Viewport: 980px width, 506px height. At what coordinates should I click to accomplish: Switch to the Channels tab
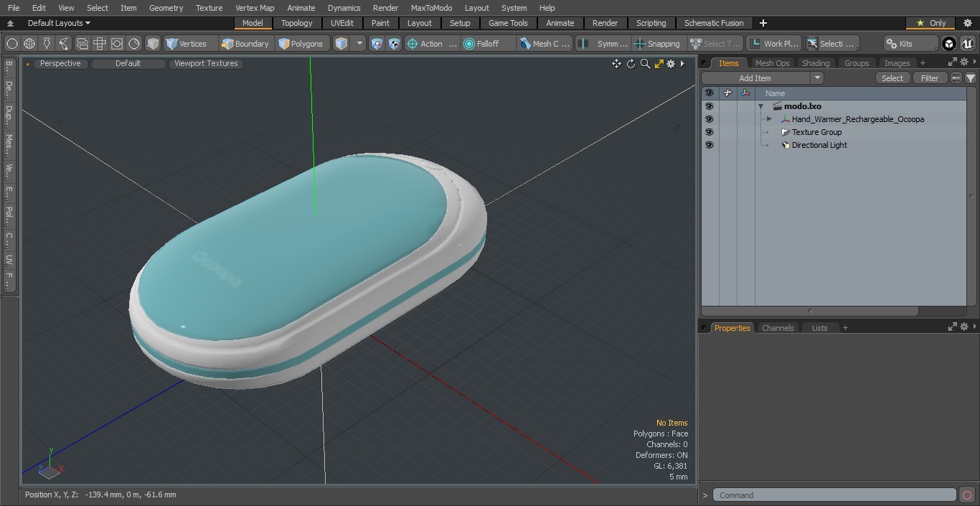point(778,328)
